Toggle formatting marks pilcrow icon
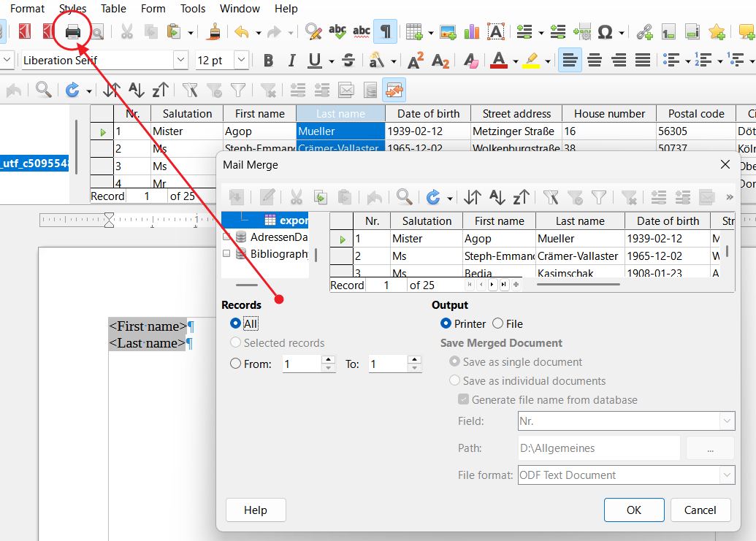Image resolution: width=756 pixels, height=541 pixels. 385,32
